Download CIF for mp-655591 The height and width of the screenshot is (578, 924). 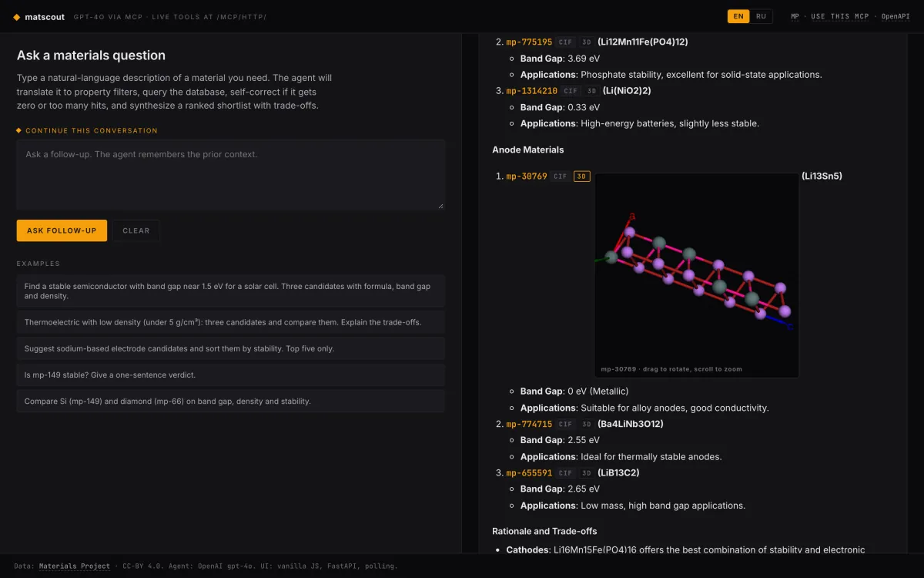point(565,473)
